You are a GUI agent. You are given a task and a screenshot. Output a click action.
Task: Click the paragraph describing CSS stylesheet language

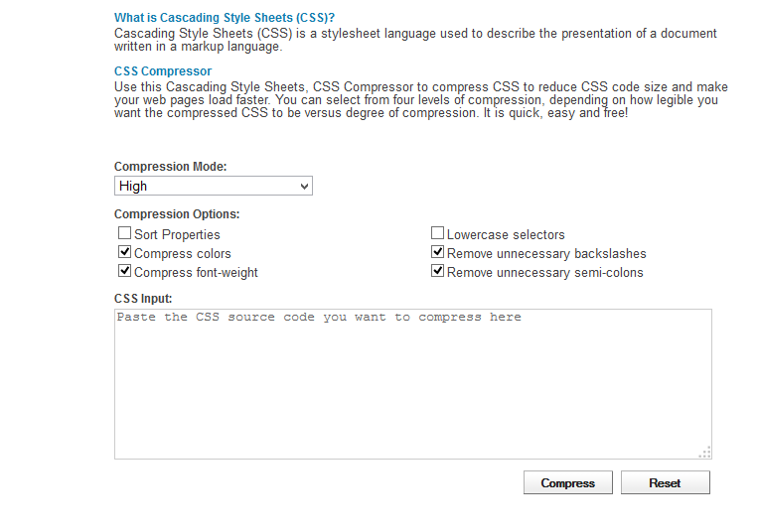pyautogui.click(x=415, y=40)
